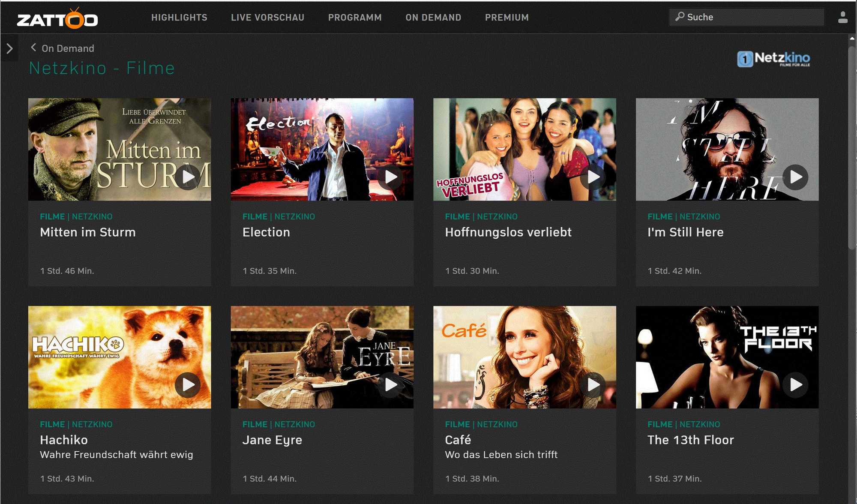
Task: Open Jane Eyre title link
Action: click(x=272, y=440)
